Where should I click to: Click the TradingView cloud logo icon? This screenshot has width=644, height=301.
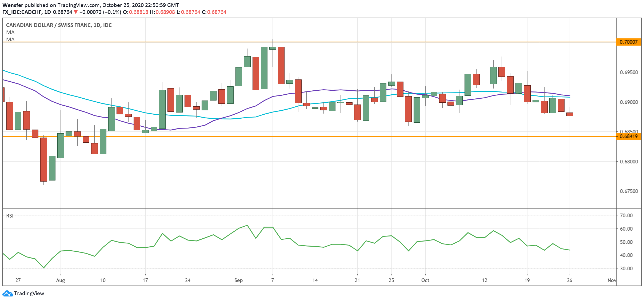[7, 294]
